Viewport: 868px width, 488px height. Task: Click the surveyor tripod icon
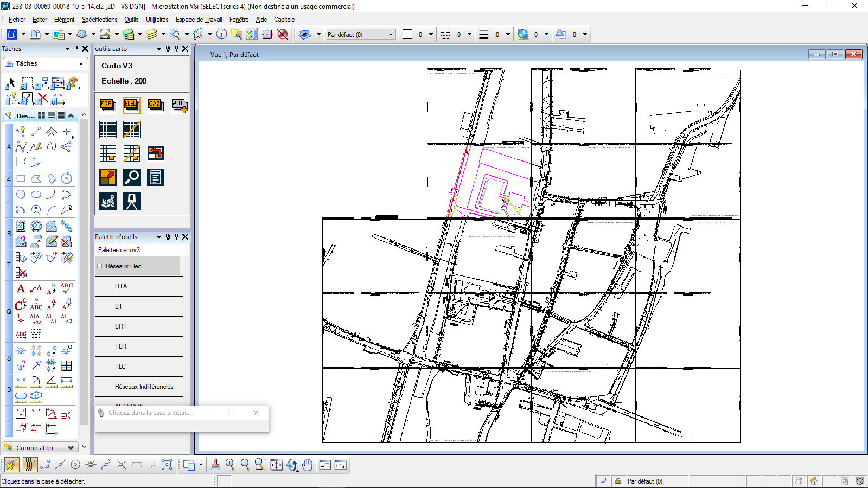click(x=131, y=201)
